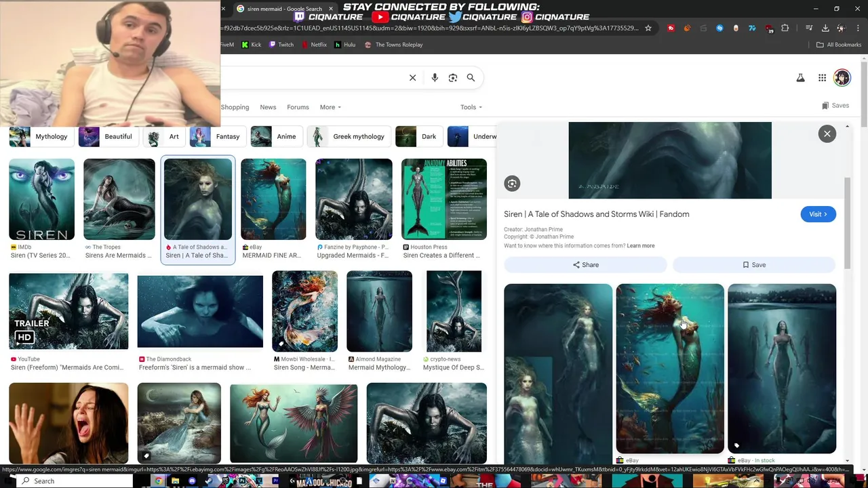
Task: Open the Netflix bookmark
Action: point(313,45)
